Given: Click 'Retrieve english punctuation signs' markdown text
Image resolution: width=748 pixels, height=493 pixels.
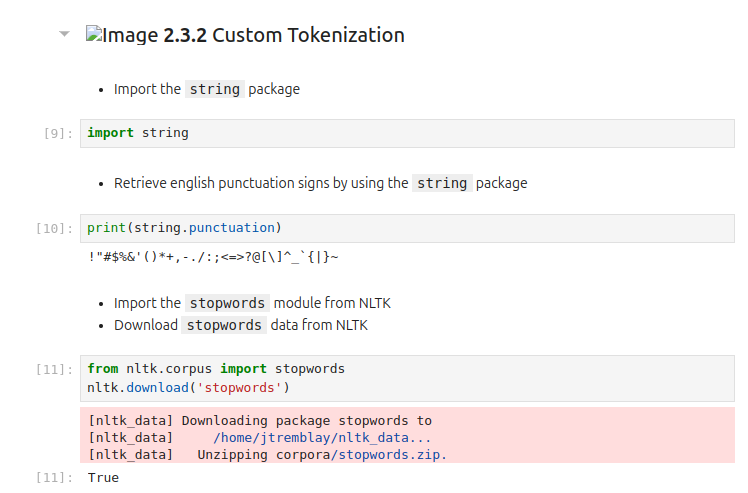Looking at the screenshot, I should (x=261, y=183).
